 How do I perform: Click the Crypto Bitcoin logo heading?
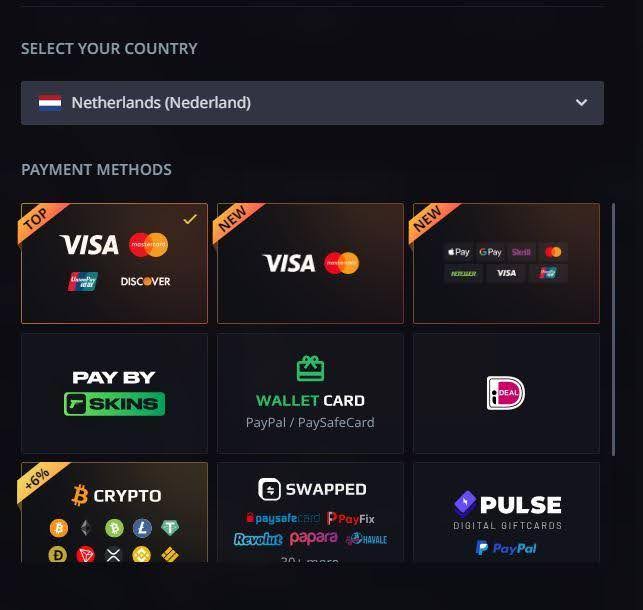pos(116,495)
